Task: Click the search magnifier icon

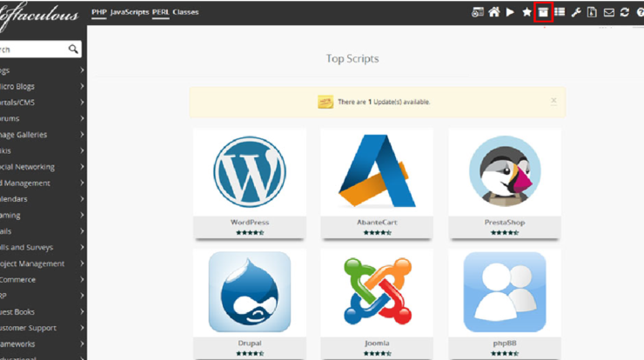Action: (x=74, y=50)
